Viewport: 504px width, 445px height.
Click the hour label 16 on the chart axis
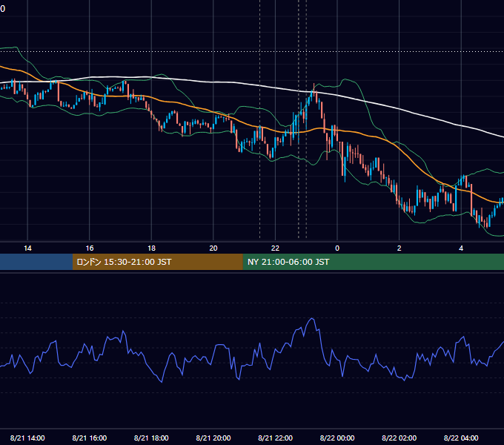90,248
